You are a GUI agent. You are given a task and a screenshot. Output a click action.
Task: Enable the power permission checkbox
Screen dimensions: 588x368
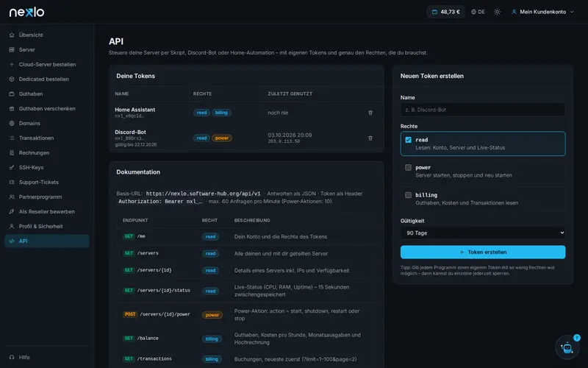coord(408,168)
